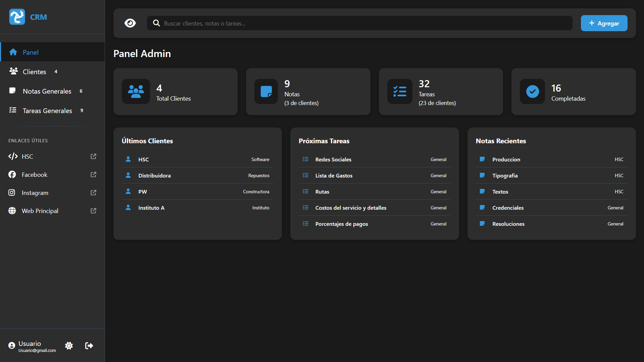Click the Usuario avatar icon
The image size is (644, 362).
coord(12,346)
